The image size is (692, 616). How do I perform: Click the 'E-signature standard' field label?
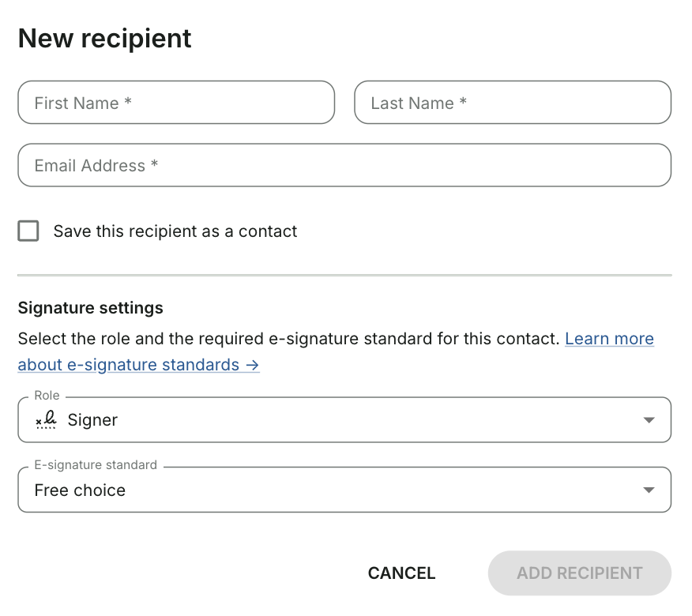(96, 465)
